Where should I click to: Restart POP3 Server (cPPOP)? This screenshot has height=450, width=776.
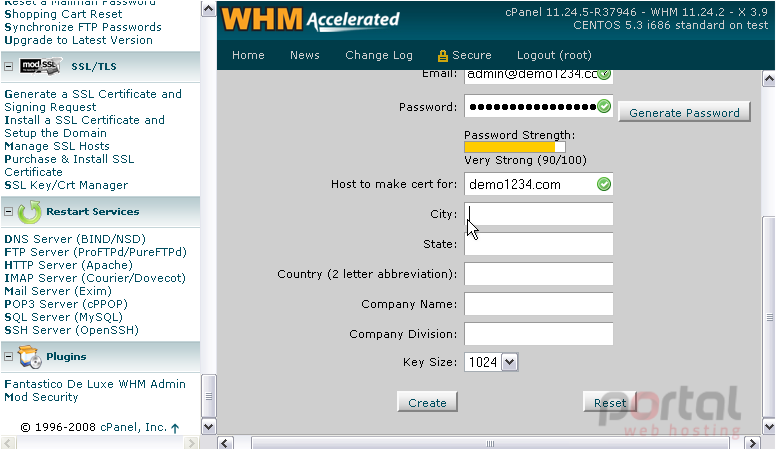pos(66,304)
